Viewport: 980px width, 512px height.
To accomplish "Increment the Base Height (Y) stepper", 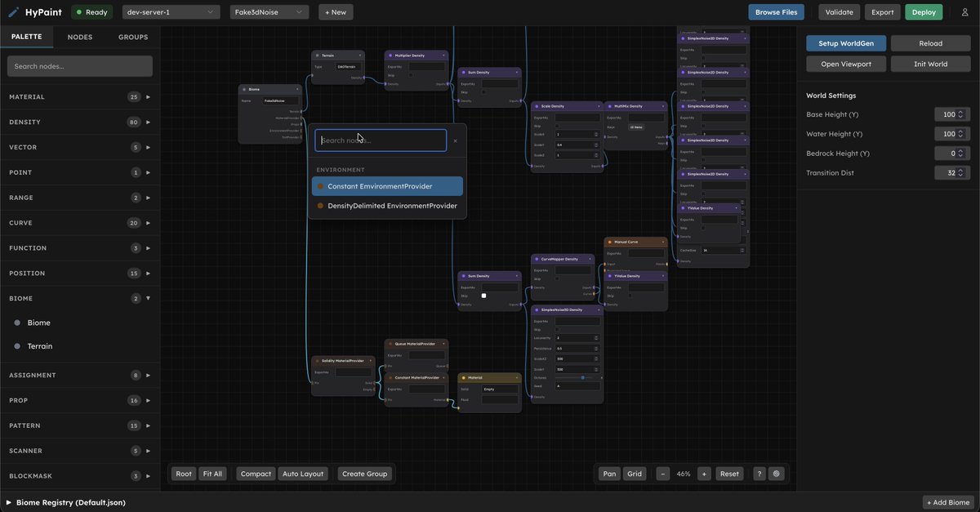I will [x=961, y=112].
